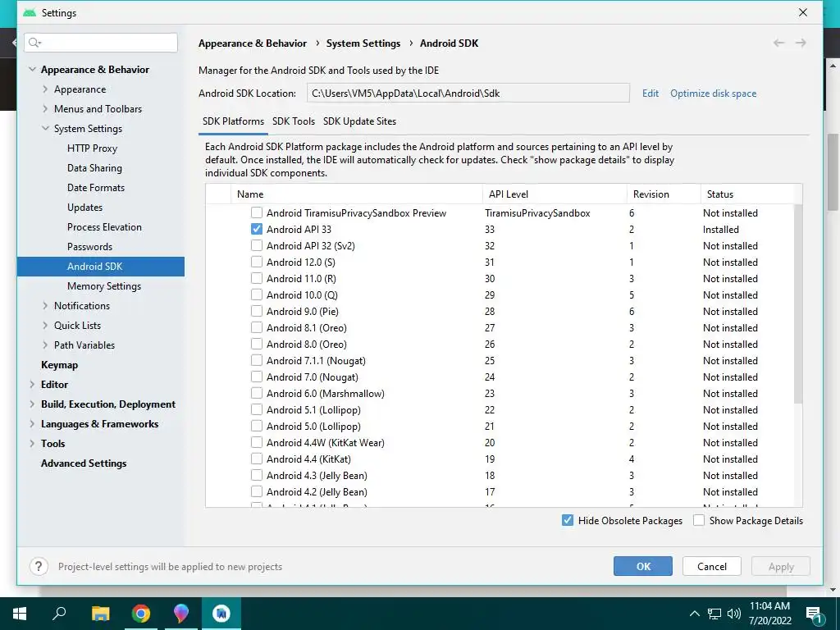Check Android TiramisuPrivacySandbox Preview
The height and width of the screenshot is (630, 840).
click(257, 212)
